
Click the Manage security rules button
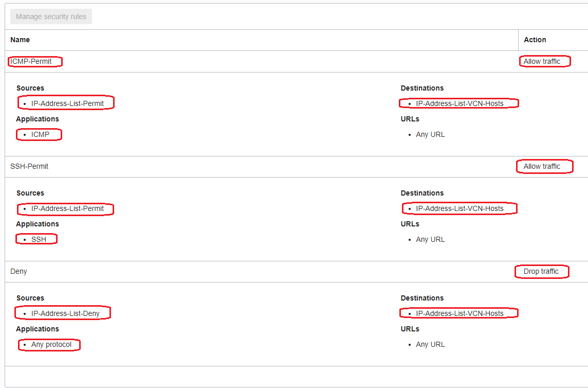coord(51,16)
